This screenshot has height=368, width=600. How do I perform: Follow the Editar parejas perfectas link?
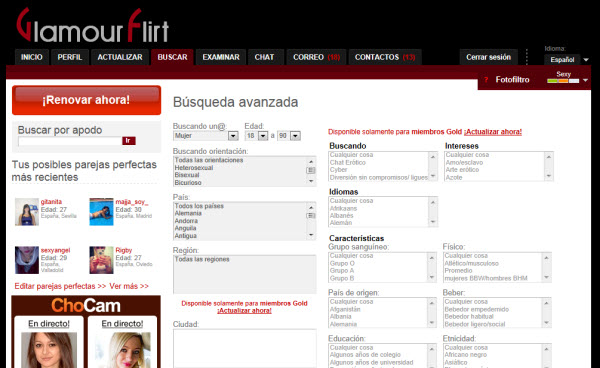click(60, 286)
